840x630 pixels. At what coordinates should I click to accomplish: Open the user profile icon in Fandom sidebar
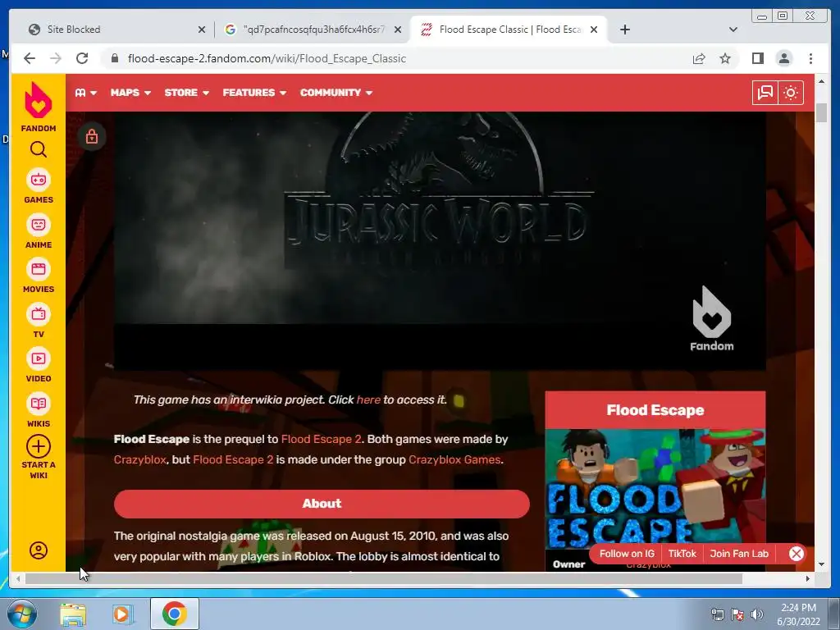coord(38,550)
